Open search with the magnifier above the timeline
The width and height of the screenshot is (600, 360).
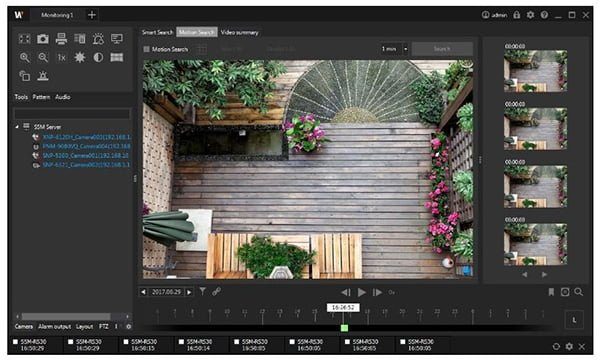pyautogui.click(x=579, y=292)
